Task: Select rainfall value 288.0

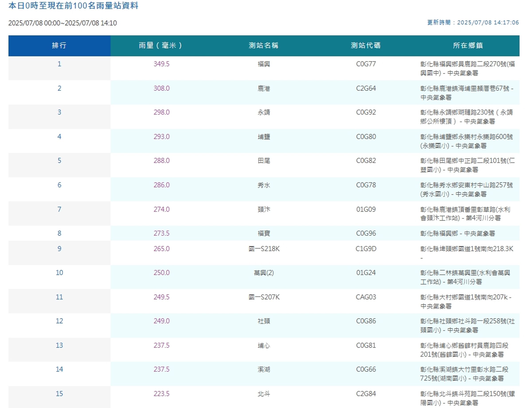Action: click(x=161, y=161)
